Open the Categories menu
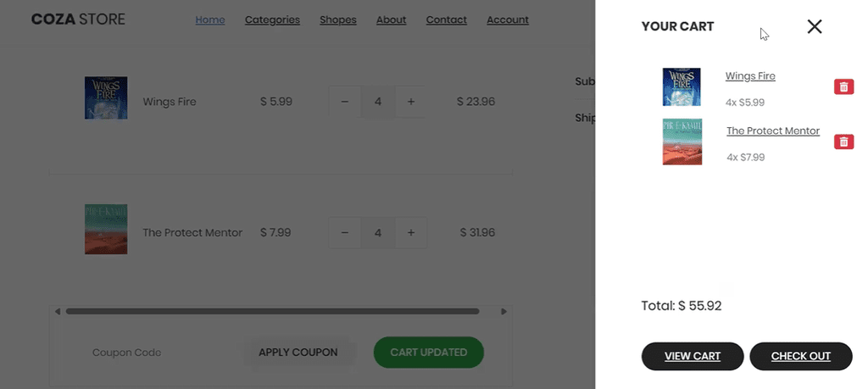The width and height of the screenshot is (868, 389). [272, 19]
